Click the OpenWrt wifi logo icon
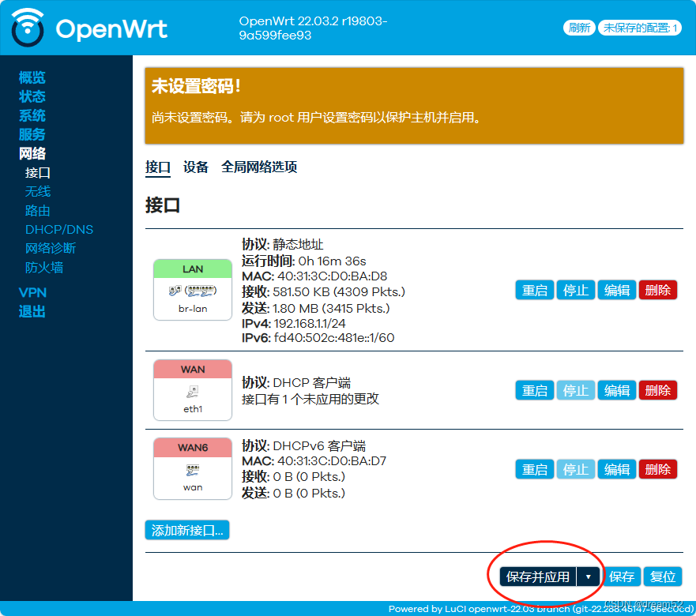 tap(28, 28)
